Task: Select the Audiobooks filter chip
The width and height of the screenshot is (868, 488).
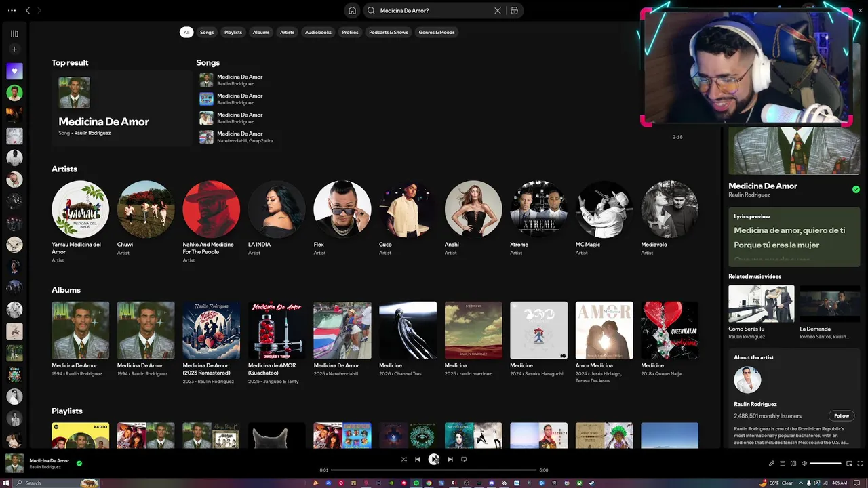Action: click(x=318, y=32)
